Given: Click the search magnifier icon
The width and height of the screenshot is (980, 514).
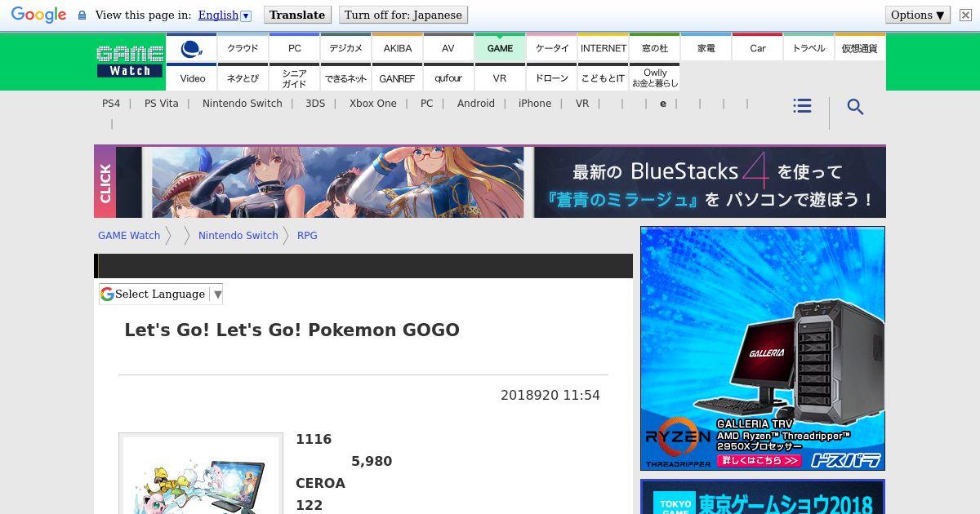Looking at the screenshot, I should pos(855,107).
